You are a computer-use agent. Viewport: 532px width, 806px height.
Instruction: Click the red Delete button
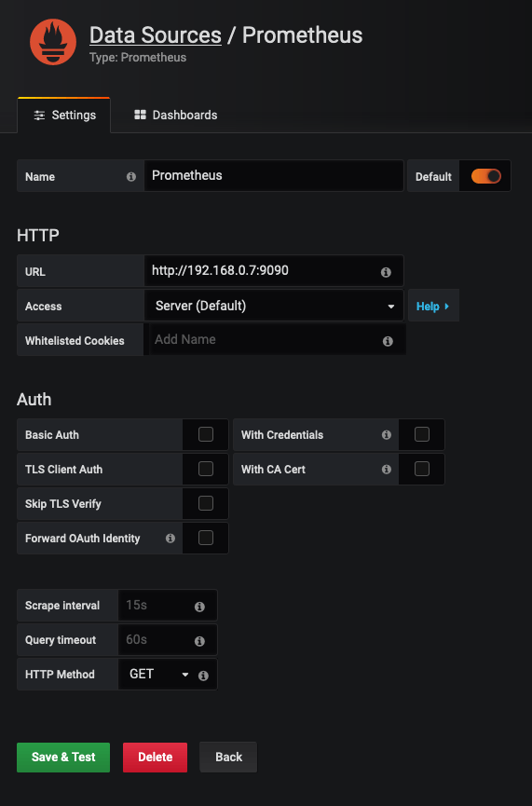155,758
